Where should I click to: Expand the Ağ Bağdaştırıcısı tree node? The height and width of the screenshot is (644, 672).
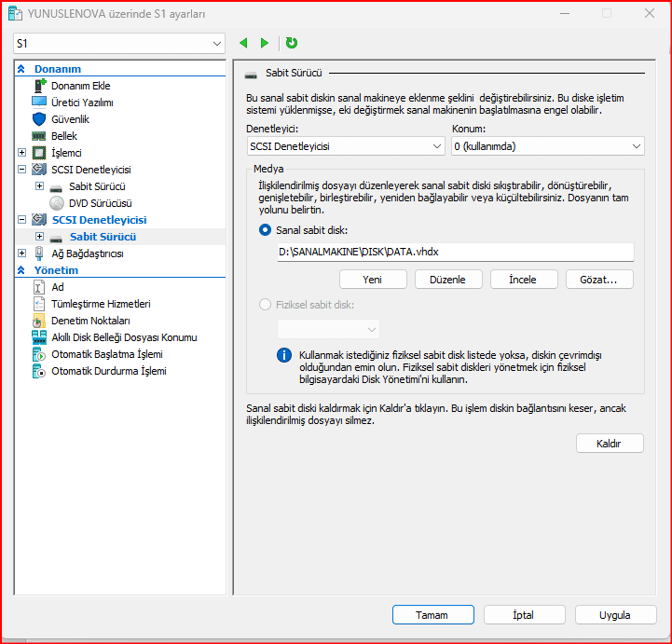tap(22, 253)
